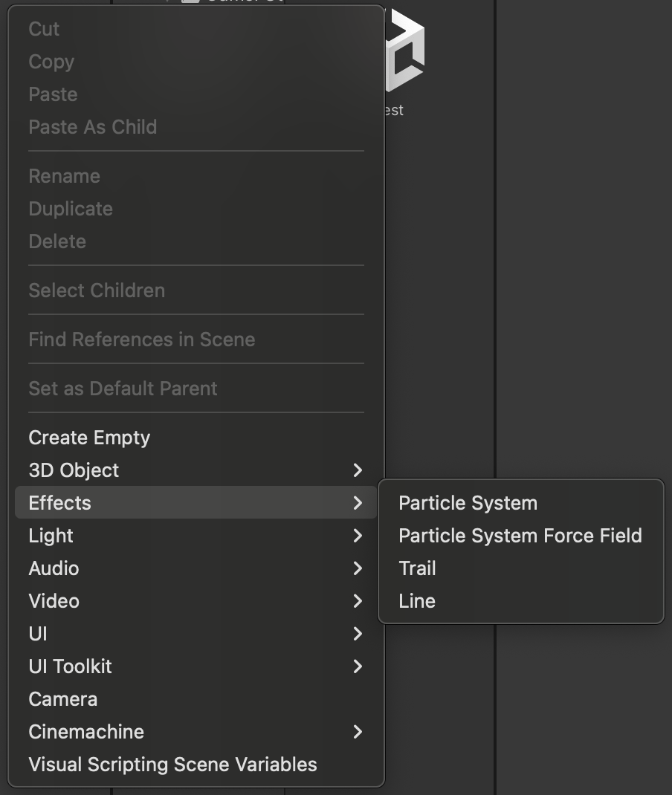Image resolution: width=672 pixels, height=795 pixels.
Task: Expand the 3D Object submenu arrow
Action: pos(358,470)
